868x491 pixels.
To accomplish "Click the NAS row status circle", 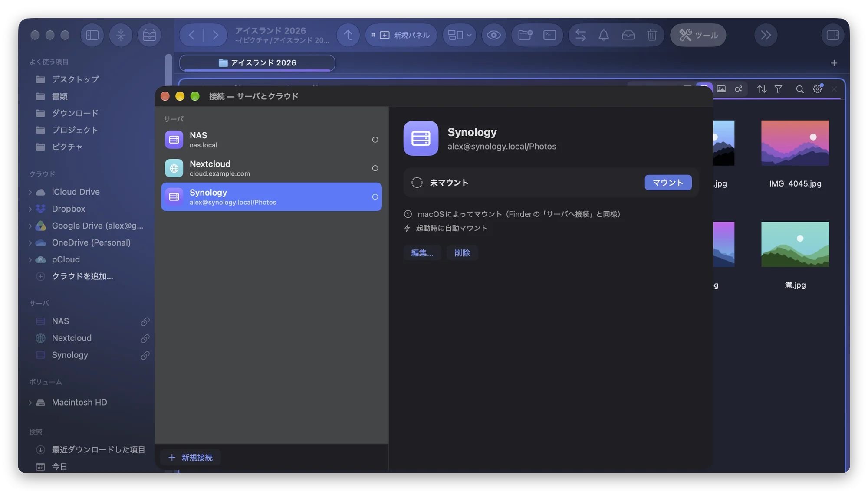I will coord(375,140).
